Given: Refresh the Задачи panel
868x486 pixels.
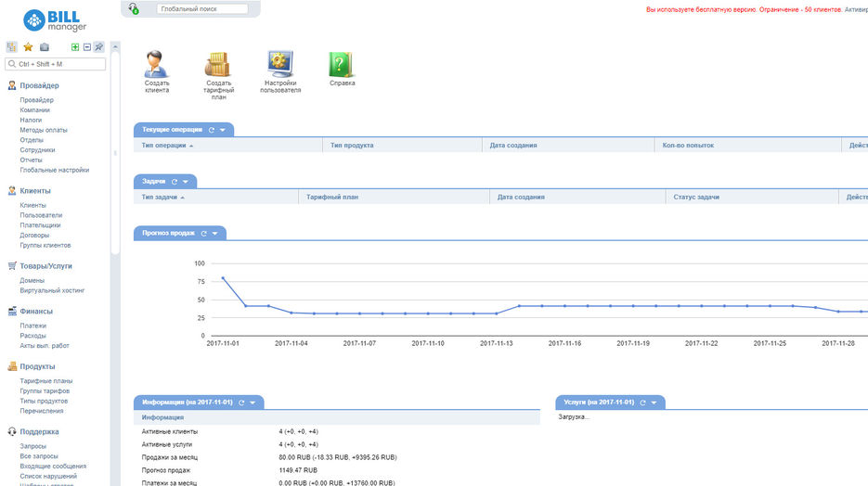Looking at the screenshot, I should (x=175, y=182).
